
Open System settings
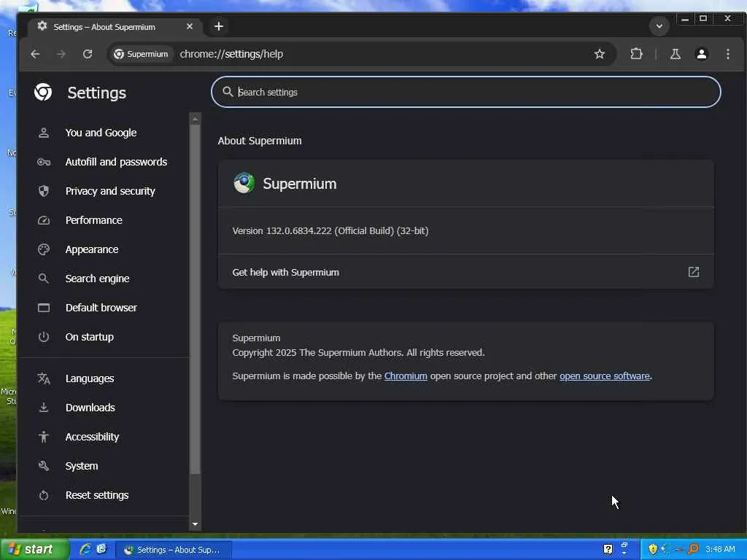[x=82, y=466]
